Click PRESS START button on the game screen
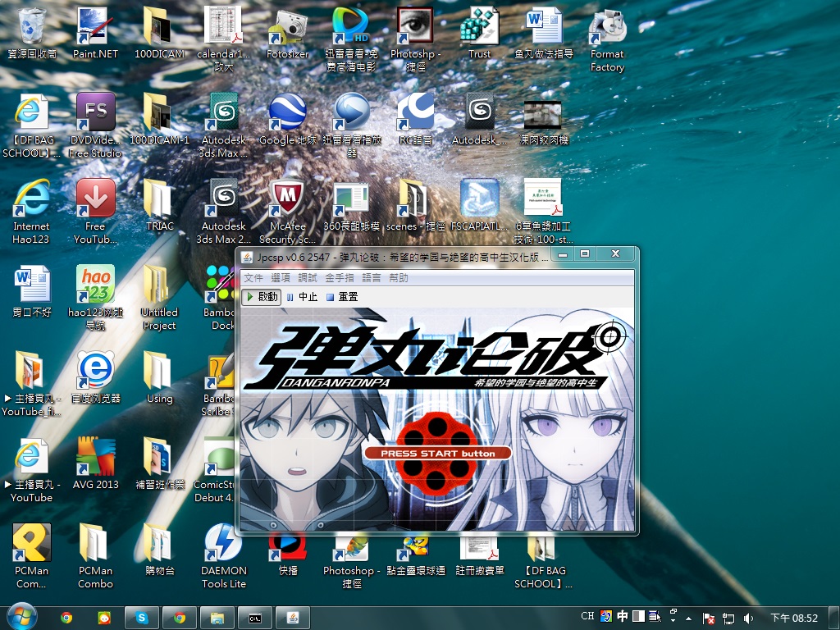 438,453
